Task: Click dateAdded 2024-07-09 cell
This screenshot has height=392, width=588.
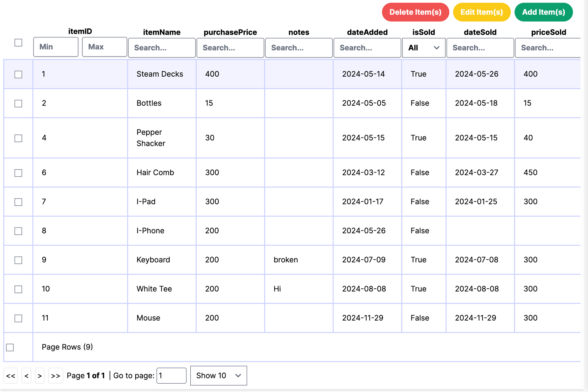Action: click(x=367, y=260)
